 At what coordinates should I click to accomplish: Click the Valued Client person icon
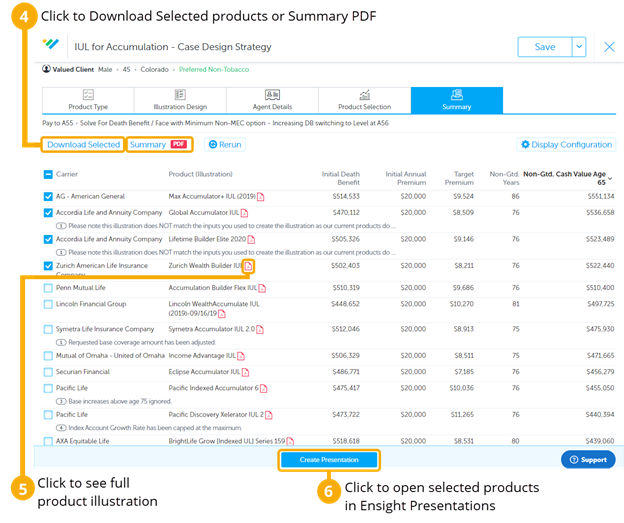click(x=46, y=69)
